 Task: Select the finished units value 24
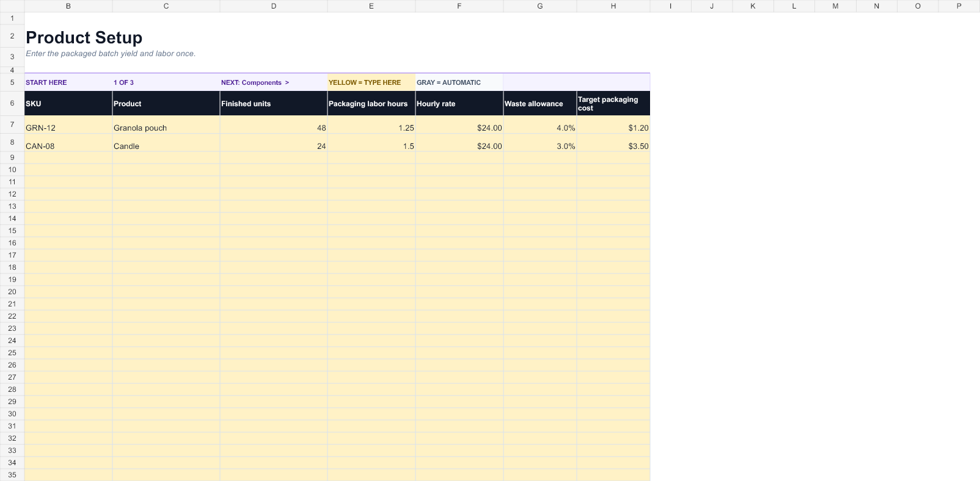coord(274,143)
